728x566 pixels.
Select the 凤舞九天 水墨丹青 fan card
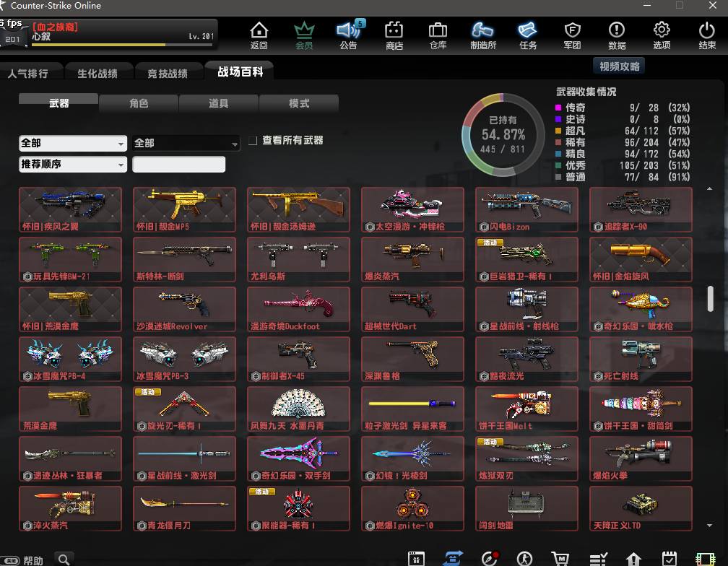[x=298, y=409]
